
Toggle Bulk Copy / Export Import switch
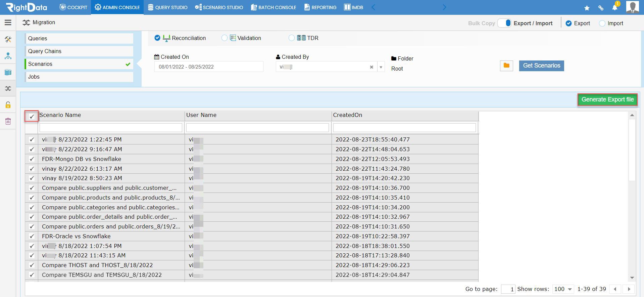point(504,23)
